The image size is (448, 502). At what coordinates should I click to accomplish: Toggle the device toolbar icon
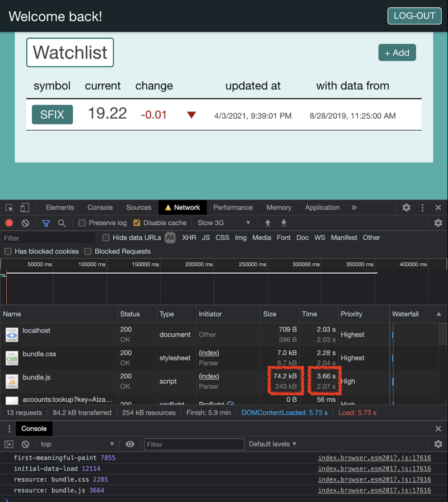click(x=24, y=208)
